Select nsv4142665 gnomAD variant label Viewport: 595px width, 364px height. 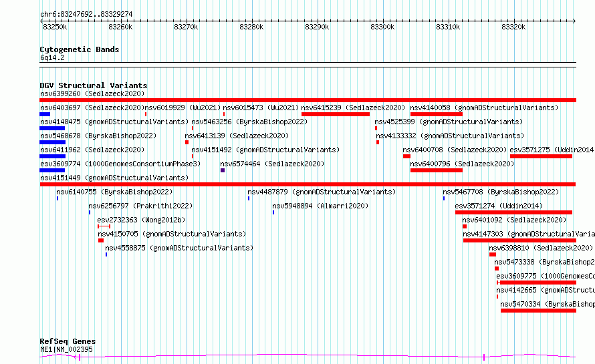tap(546, 290)
